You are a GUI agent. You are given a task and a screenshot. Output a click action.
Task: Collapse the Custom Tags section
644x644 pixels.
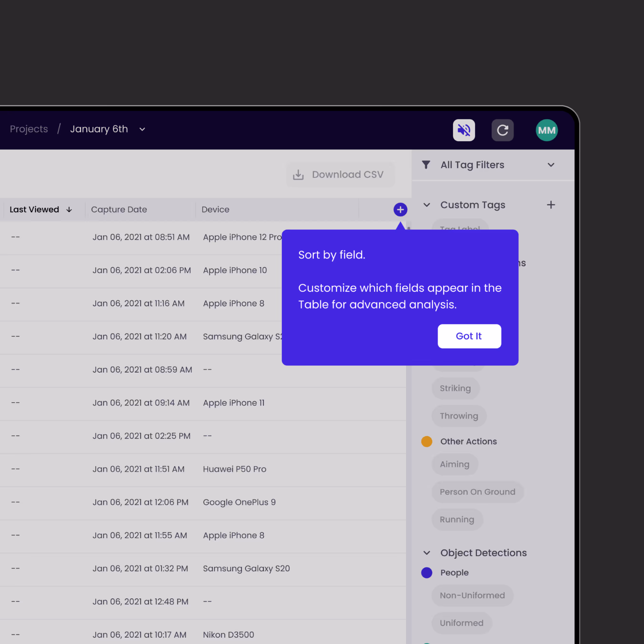(427, 205)
